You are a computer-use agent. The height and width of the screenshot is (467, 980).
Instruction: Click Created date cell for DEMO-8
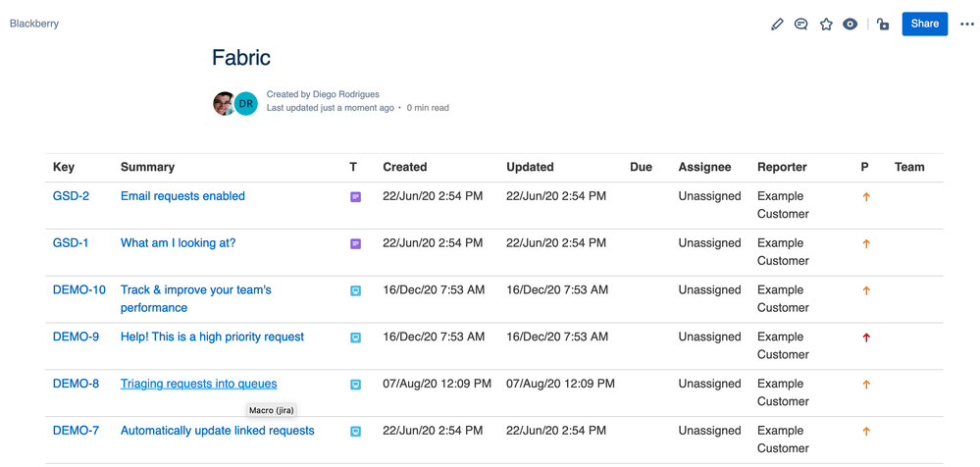[x=437, y=384]
